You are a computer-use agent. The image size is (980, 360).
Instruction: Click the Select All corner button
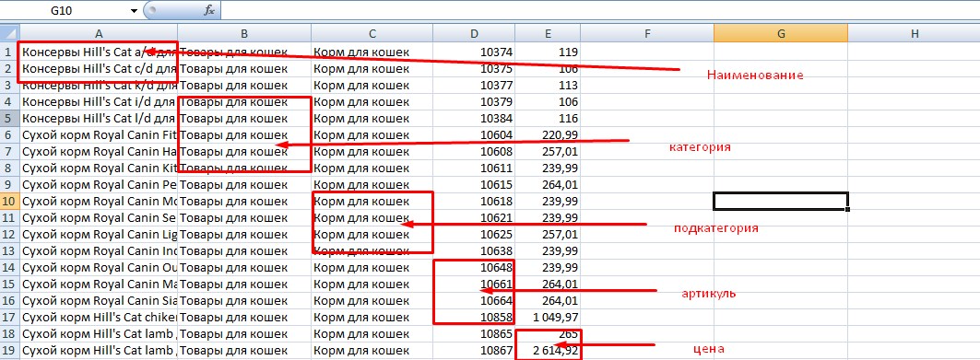pyautogui.click(x=10, y=34)
